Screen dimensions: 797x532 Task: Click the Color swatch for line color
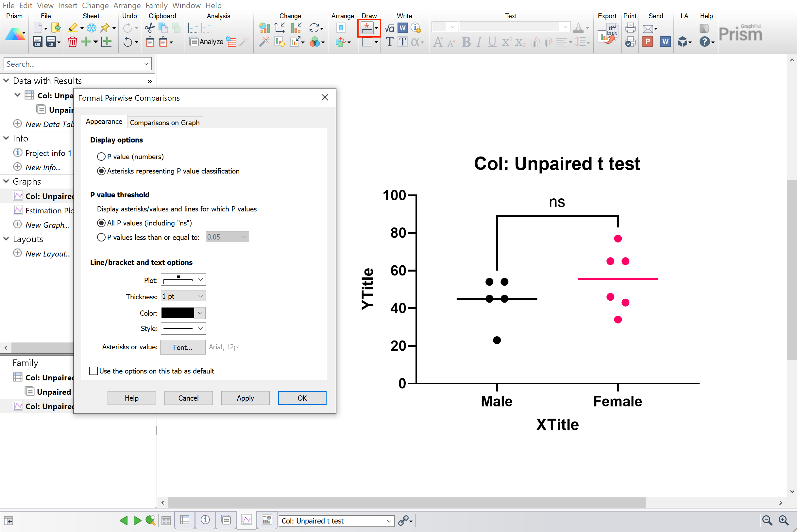178,313
